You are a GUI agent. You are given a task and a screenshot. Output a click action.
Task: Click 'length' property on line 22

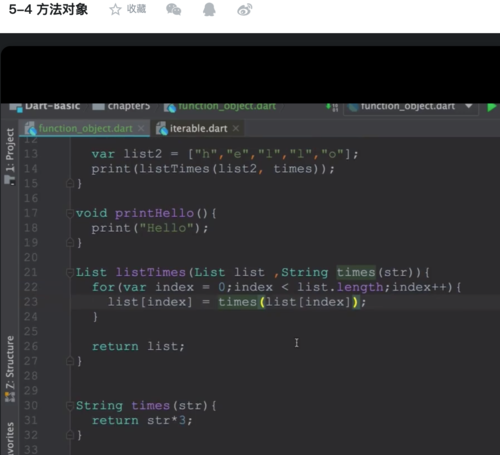[360, 287]
